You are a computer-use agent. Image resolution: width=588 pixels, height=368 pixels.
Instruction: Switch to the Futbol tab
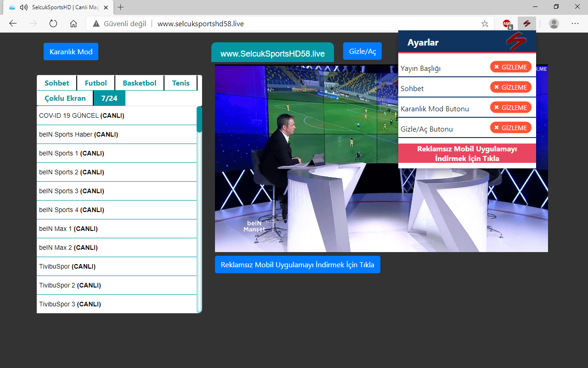click(96, 83)
